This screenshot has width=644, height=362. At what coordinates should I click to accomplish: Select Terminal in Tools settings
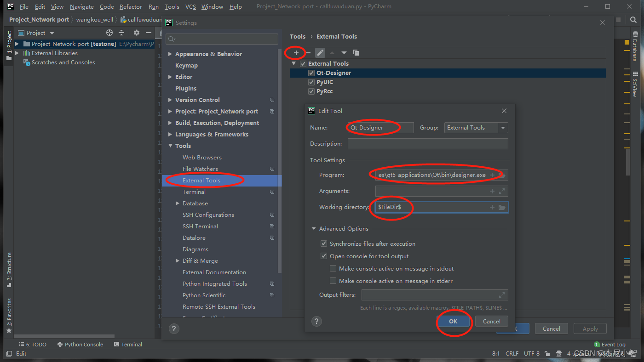194,192
